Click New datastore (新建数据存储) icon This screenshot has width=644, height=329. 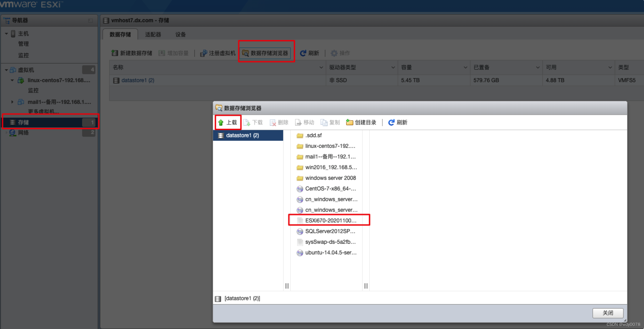(115, 53)
